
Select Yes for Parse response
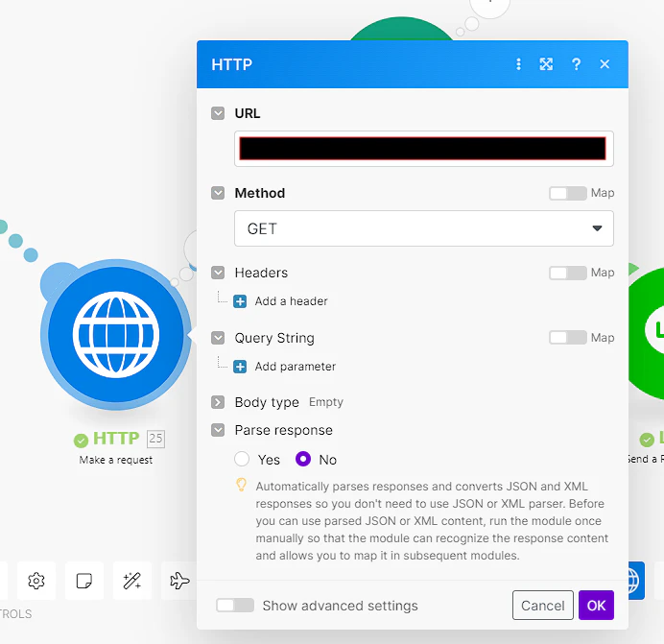click(242, 459)
